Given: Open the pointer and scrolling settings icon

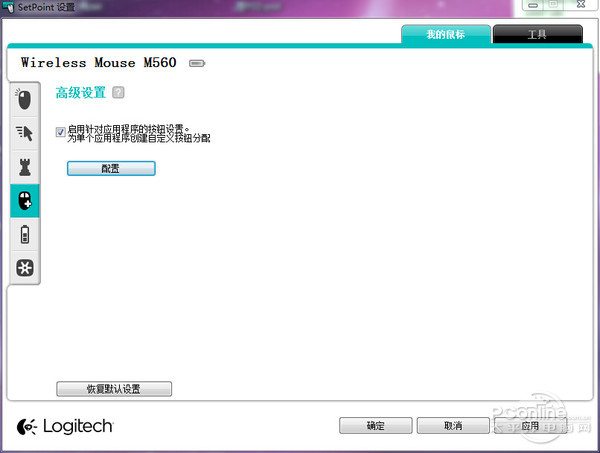Looking at the screenshot, I should pos(24,133).
